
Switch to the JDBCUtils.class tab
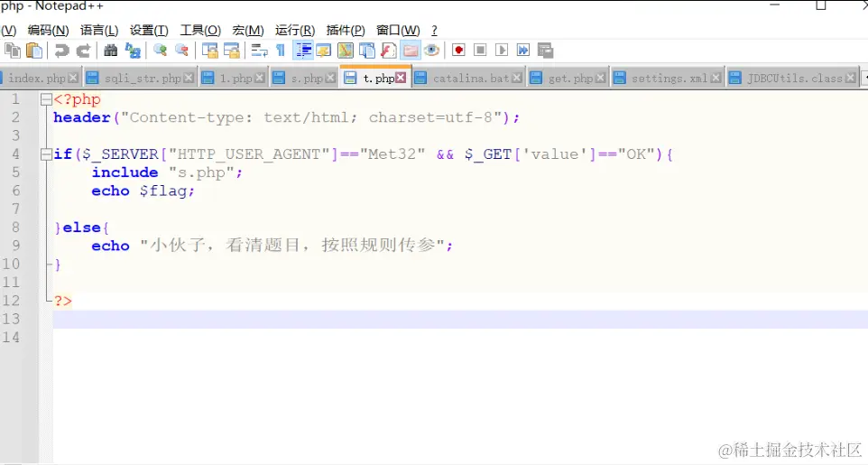tap(795, 79)
